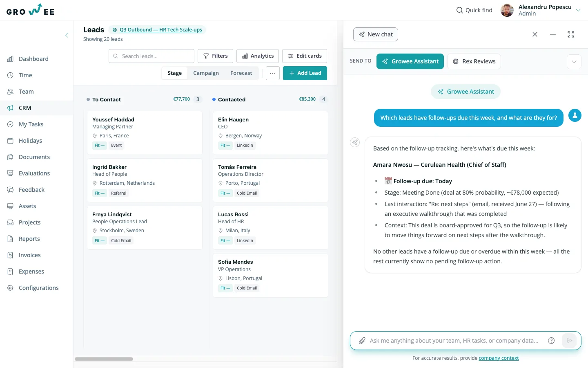Image resolution: width=588 pixels, height=368 pixels.
Task: Open the Expenses section
Action: (x=31, y=272)
